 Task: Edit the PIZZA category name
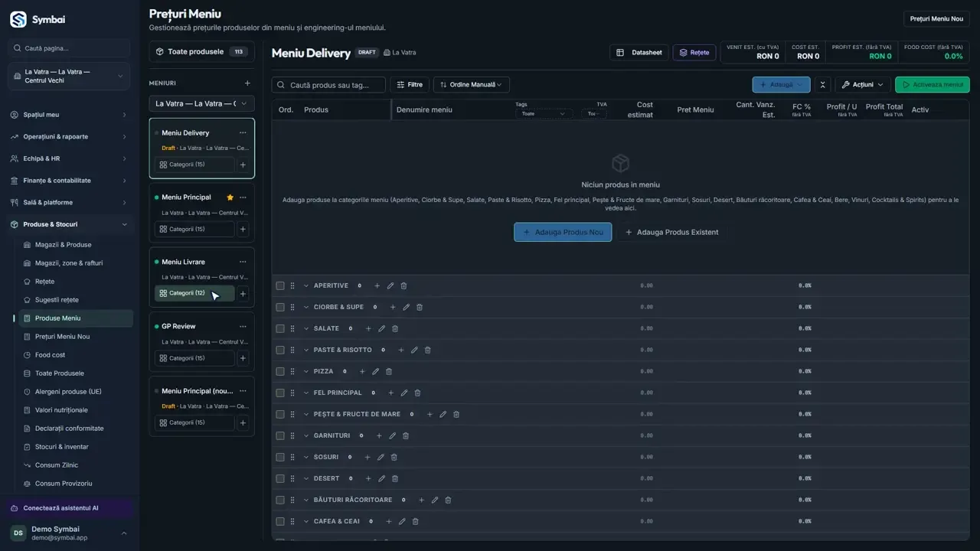375,372
